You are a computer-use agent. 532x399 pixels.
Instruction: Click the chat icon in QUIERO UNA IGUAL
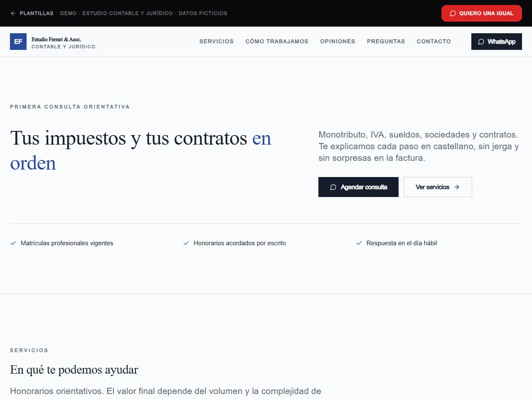(453, 13)
